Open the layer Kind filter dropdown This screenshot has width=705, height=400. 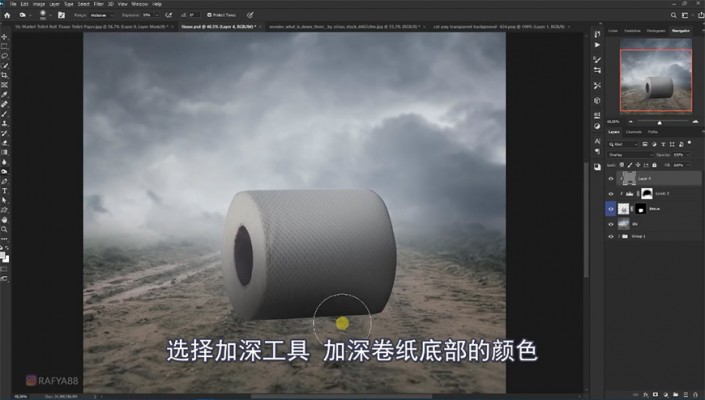623,144
